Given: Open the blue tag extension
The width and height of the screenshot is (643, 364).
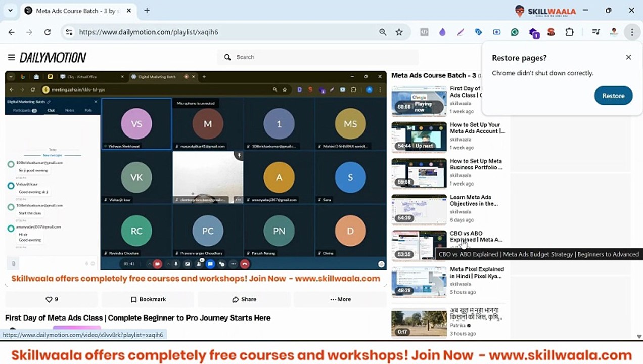Looking at the screenshot, I should [x=478, y=32].
